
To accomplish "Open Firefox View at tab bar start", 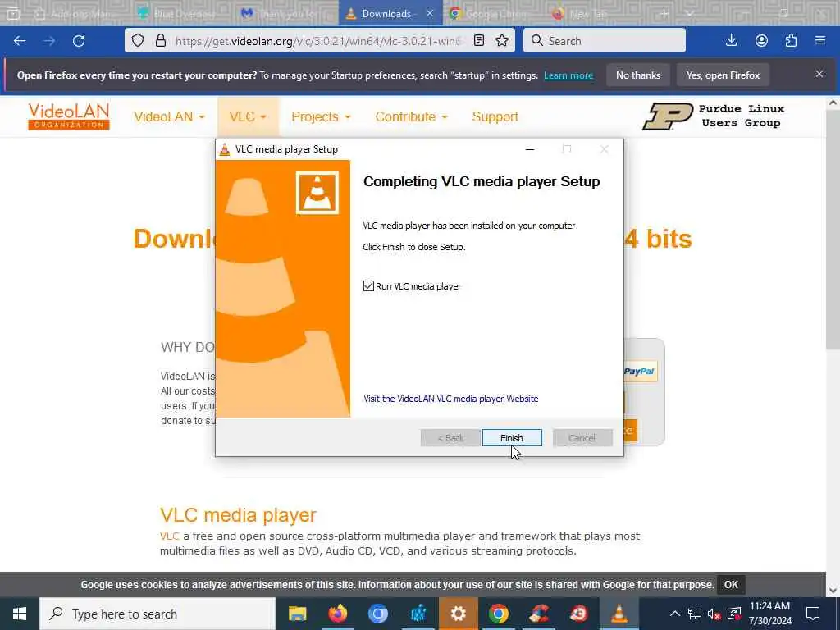I will tap(13, 13).
